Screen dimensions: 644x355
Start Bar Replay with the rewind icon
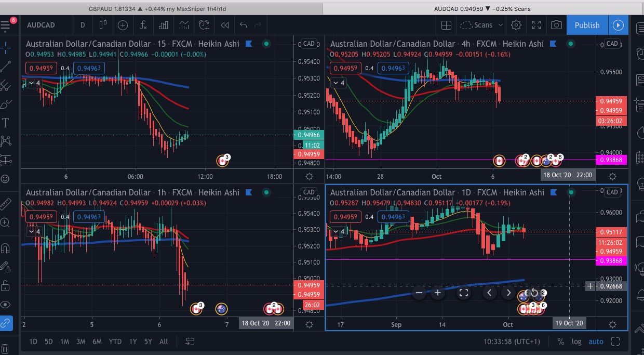click(224, 25)
